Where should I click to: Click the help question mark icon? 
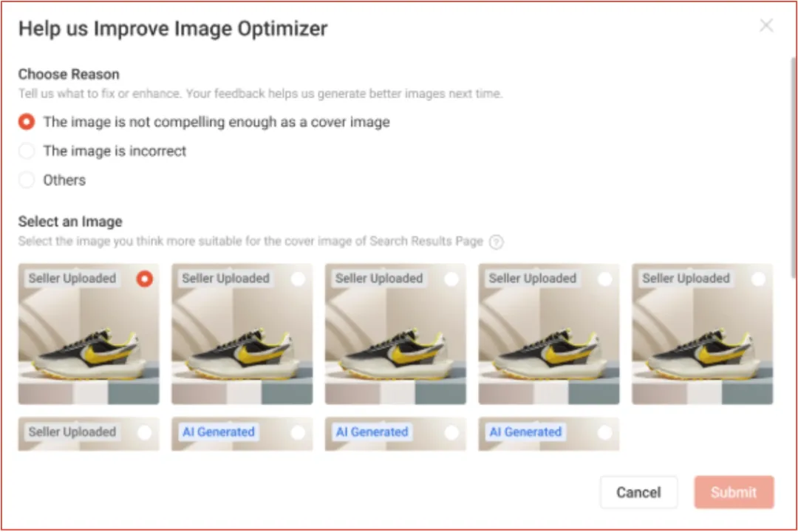(497, 242)
